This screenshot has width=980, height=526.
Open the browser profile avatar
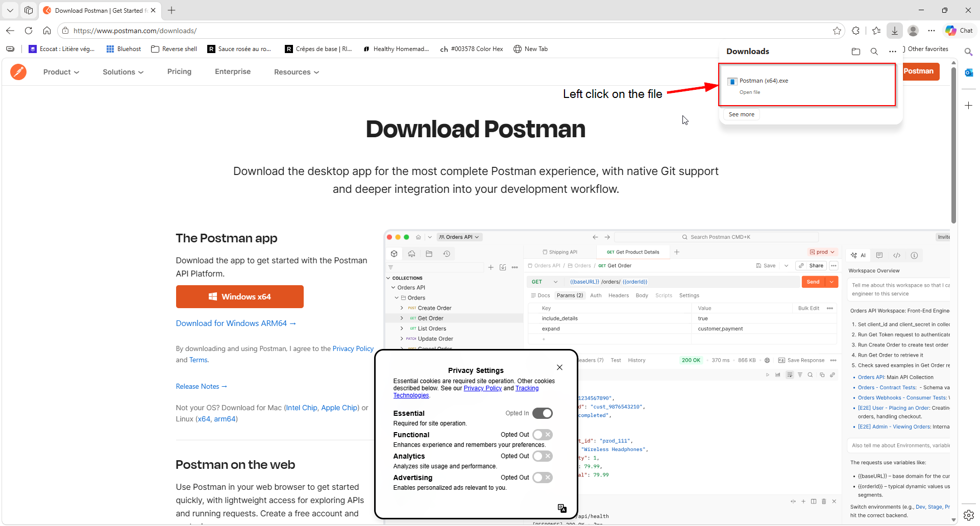click(x=914, y=31)
